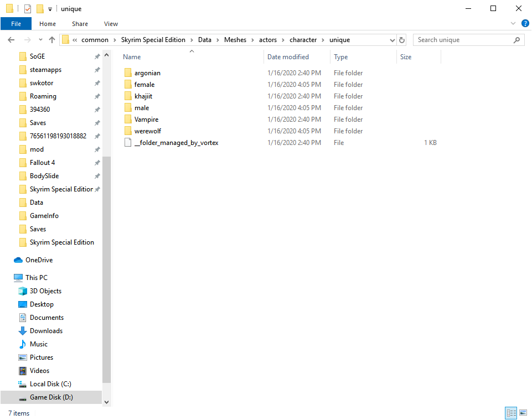This screenshot has width=532, height=420.
Task: Click the Data breadcrumb in address bar
Action: point(205,40)
